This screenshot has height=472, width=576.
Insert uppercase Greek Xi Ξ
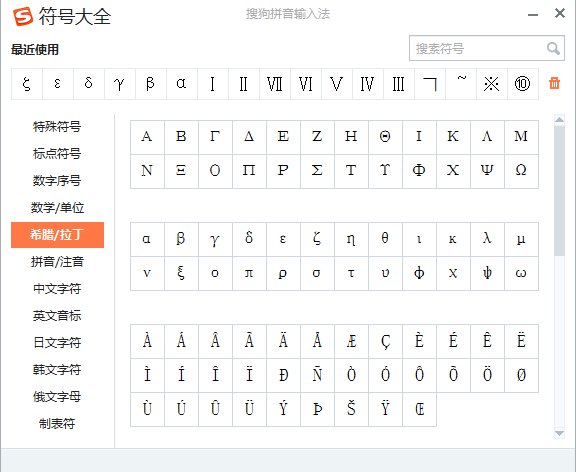[x=181, y=171]
